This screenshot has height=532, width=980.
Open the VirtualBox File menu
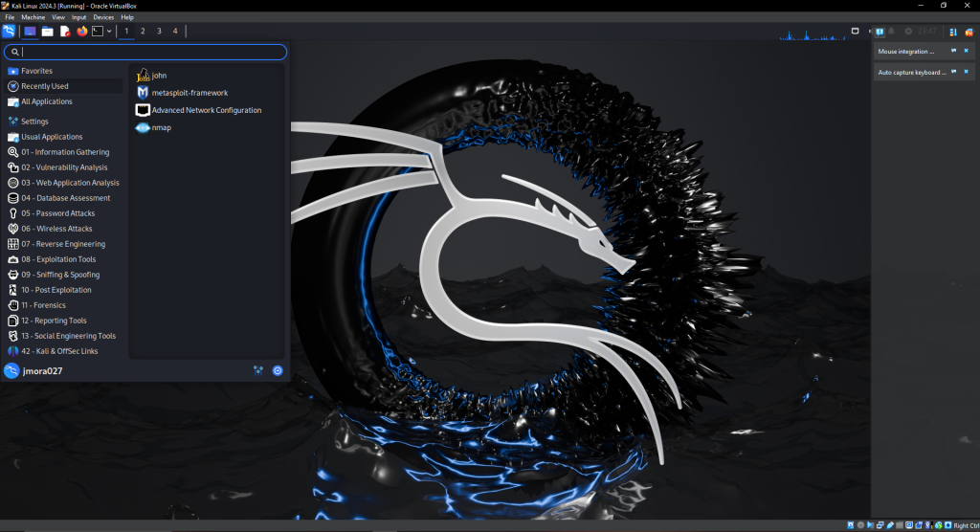[x=10, y=17]
